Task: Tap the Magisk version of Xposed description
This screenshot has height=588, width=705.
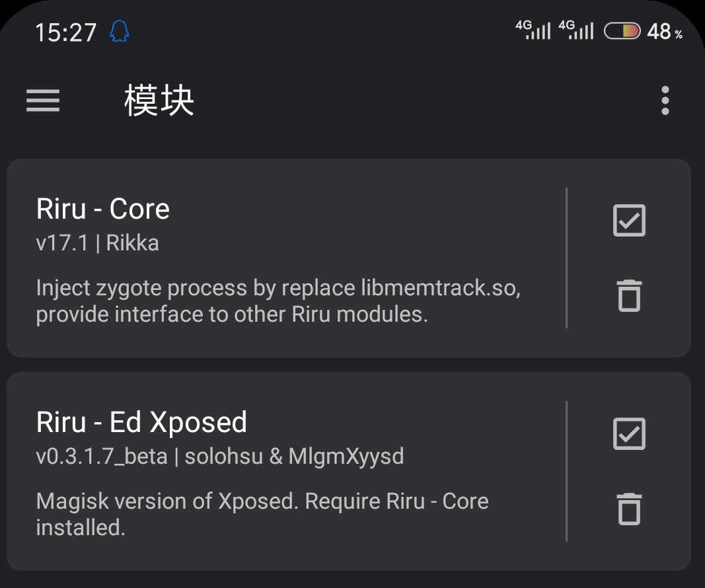Action: 262,514
